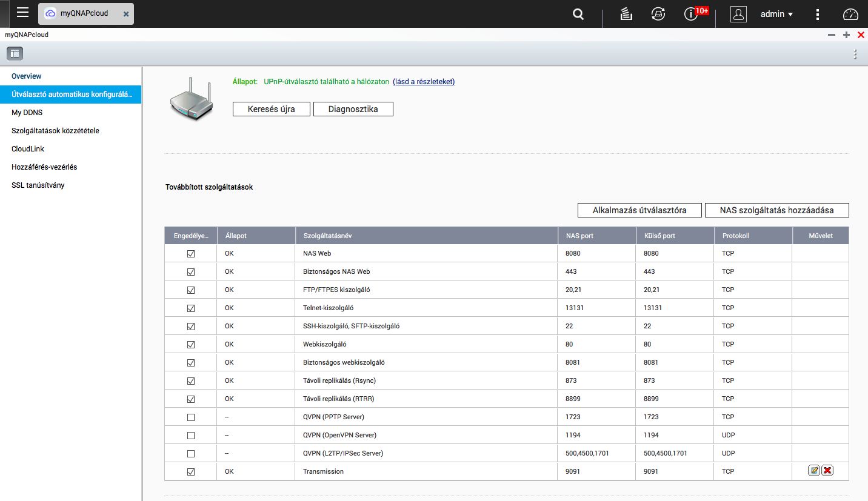Enable QVPN (OpenVPN Server) checkbox
Viewport: 868px width, 501px height.
tap(191, 436)
